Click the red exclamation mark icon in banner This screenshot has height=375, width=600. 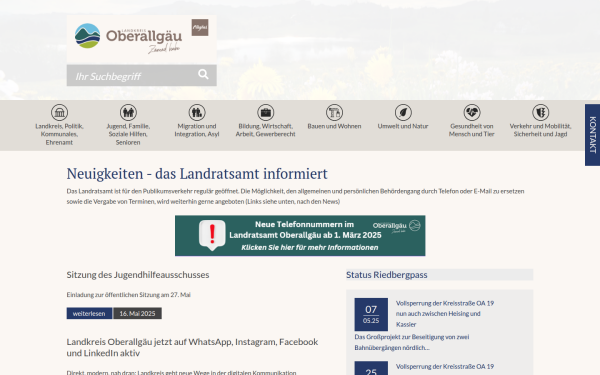pos(212,235)
